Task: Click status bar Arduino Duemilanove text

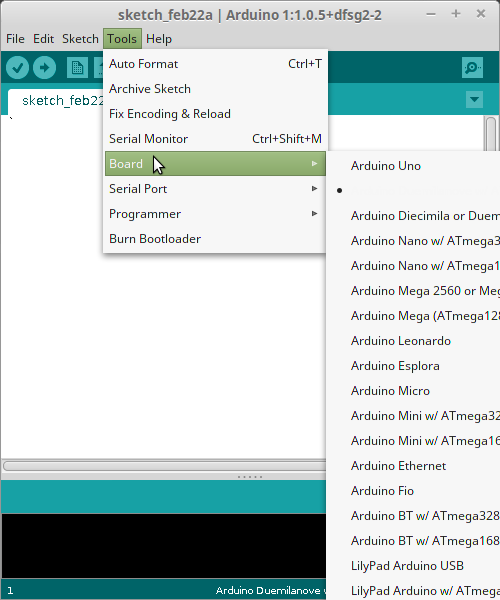Action: [x=270, y=590]
